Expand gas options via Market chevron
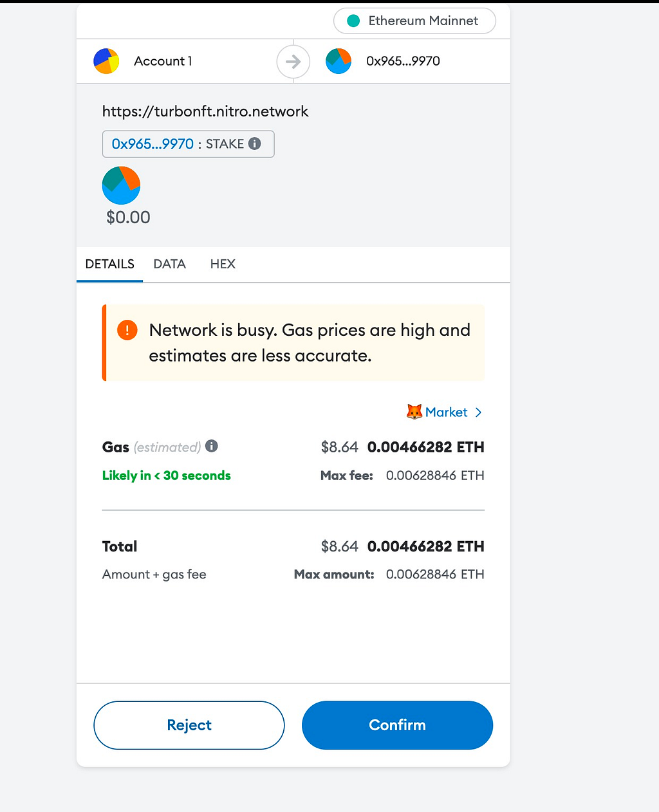659x812 pixels. pos(478,412)
